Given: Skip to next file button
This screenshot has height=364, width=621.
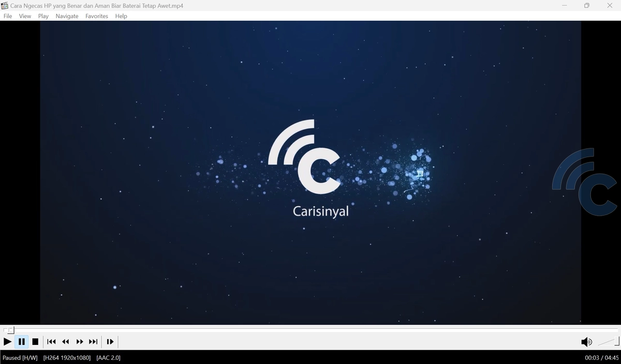Looking at the screenshot, I should pyautogui.click(x=93, y=342).
